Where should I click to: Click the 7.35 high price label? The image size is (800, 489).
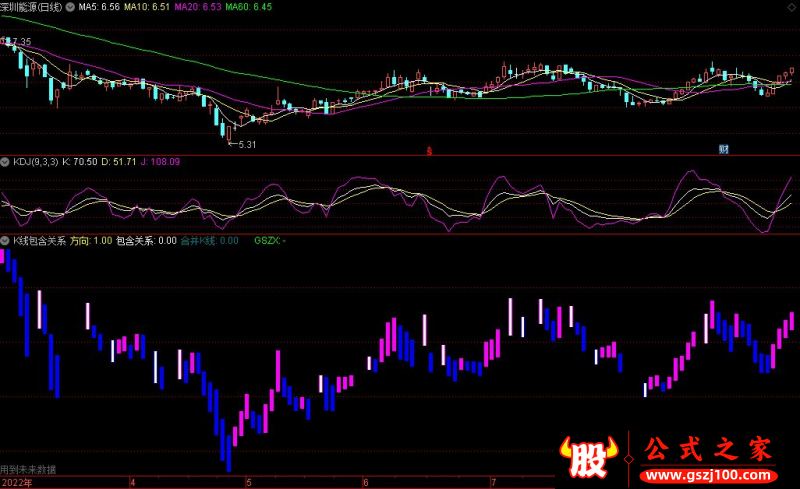[22, 42]
